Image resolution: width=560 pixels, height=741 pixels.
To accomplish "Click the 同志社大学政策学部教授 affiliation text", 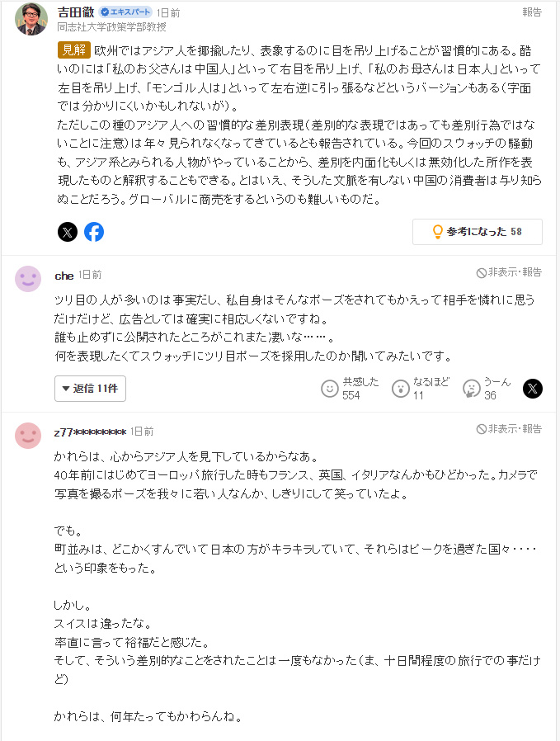I will coord(112,27).
